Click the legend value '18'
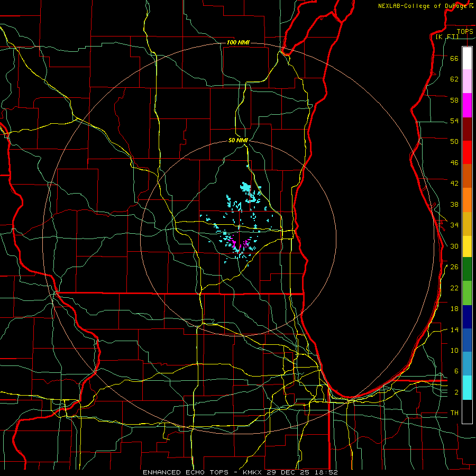476x476 pixels. 454,309
